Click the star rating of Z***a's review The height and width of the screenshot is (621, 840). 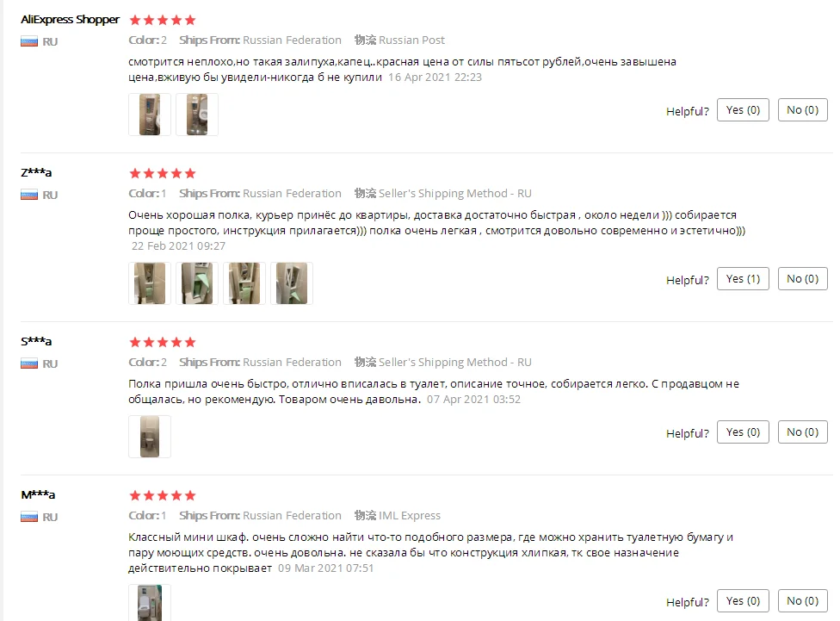tap(163, 173)
